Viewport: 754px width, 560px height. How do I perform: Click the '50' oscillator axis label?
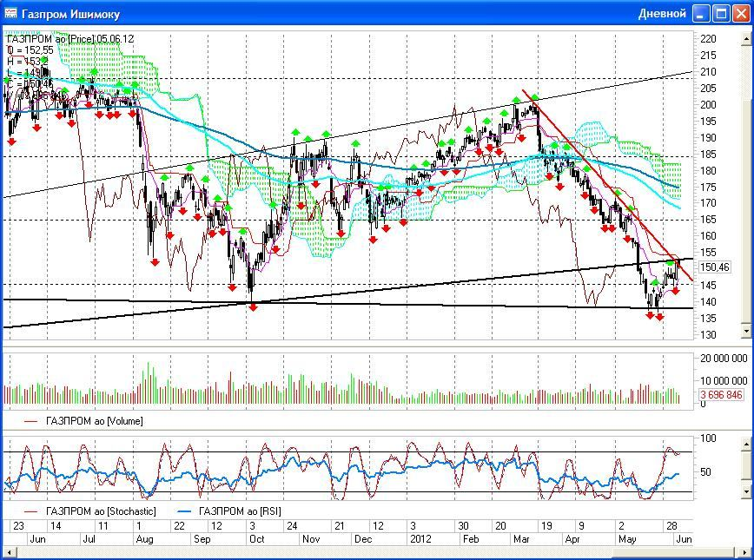coord(705,472)
